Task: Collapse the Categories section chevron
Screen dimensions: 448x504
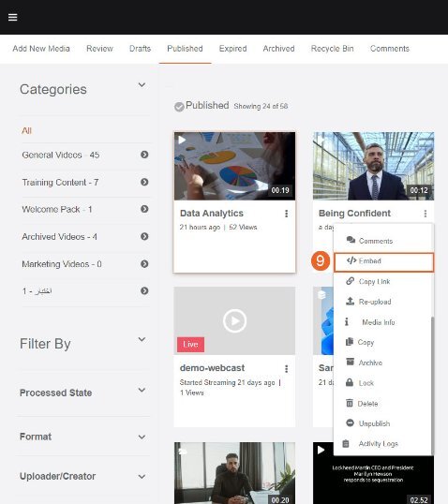Action: [x=142, y=85]
